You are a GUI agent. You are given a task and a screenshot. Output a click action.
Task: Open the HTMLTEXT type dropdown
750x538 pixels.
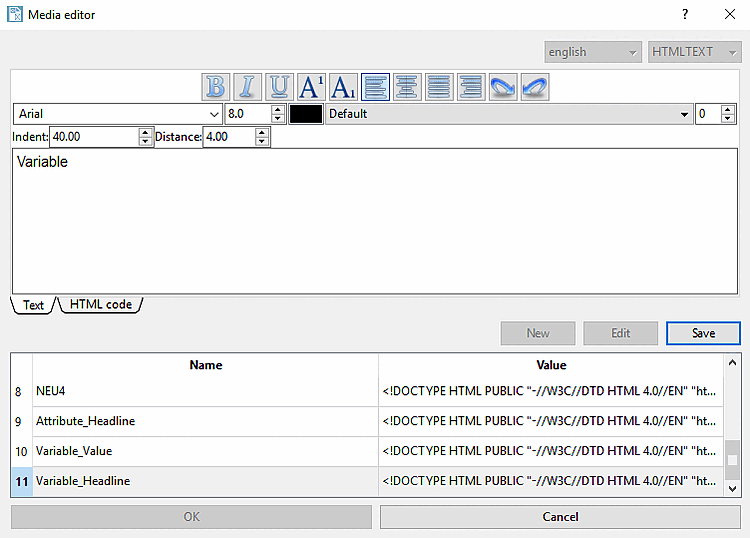pyautogui.click(x=695, y=52)
